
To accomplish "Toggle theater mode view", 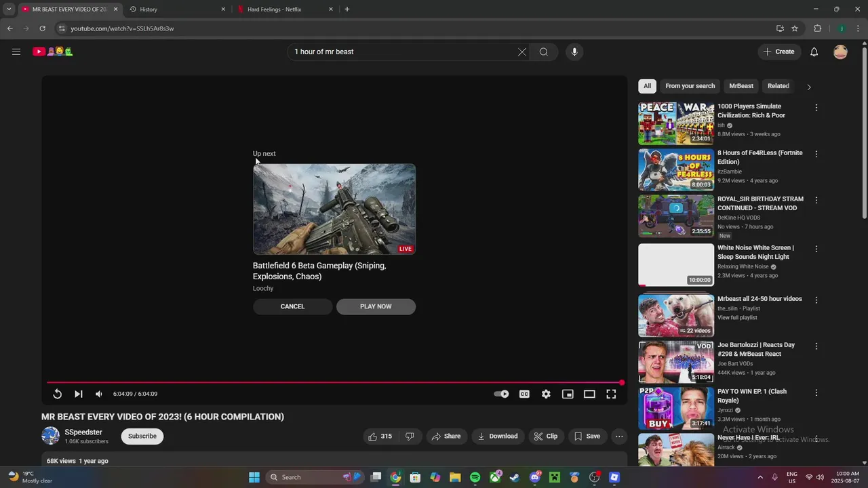I will [589, 394].
